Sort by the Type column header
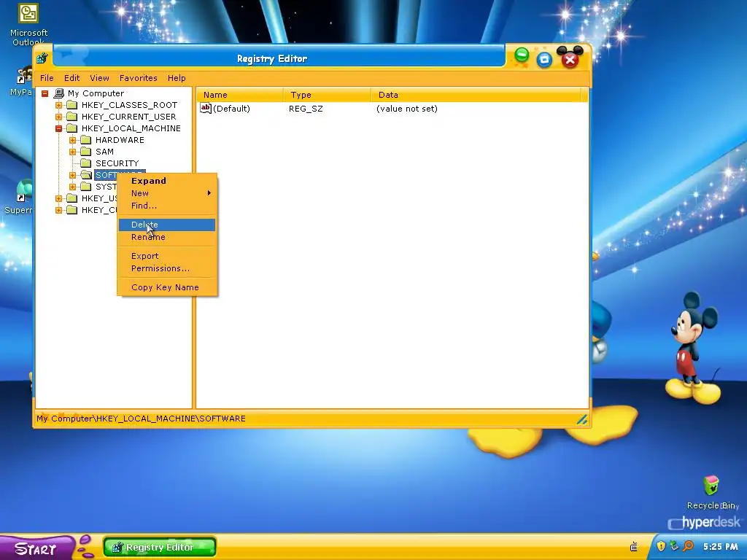Screen dimensions: 747x560 click(x=327, y=95)
